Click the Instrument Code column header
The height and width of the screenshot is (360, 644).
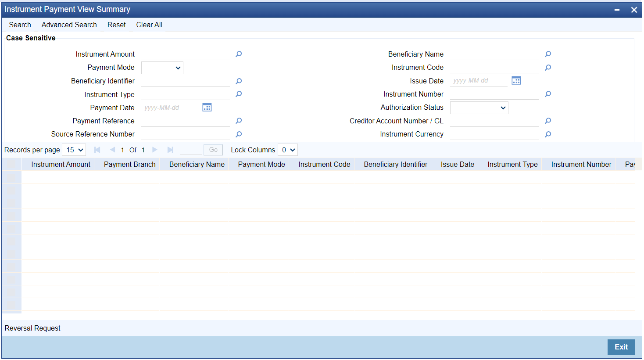[x=324, y=164]
